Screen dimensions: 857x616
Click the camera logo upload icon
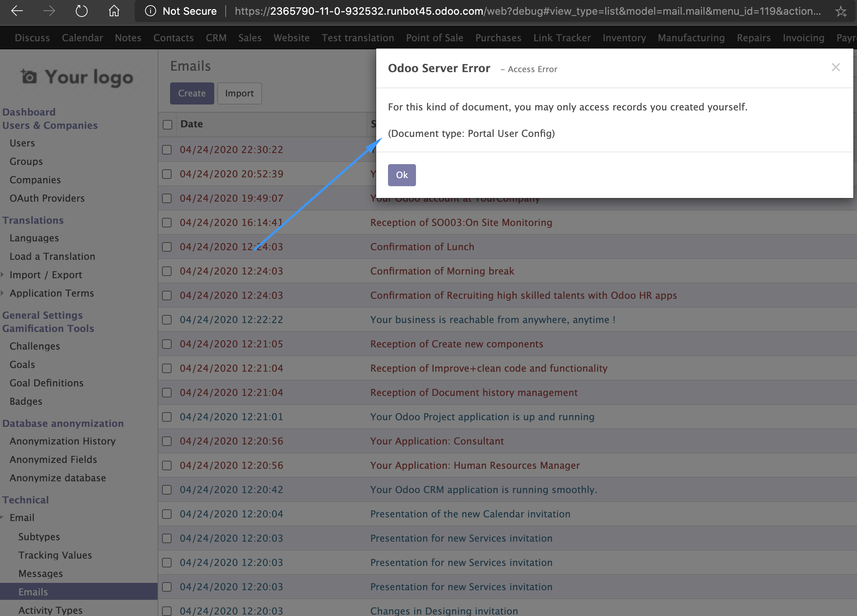pyautogui.click(x=29, y=77)
